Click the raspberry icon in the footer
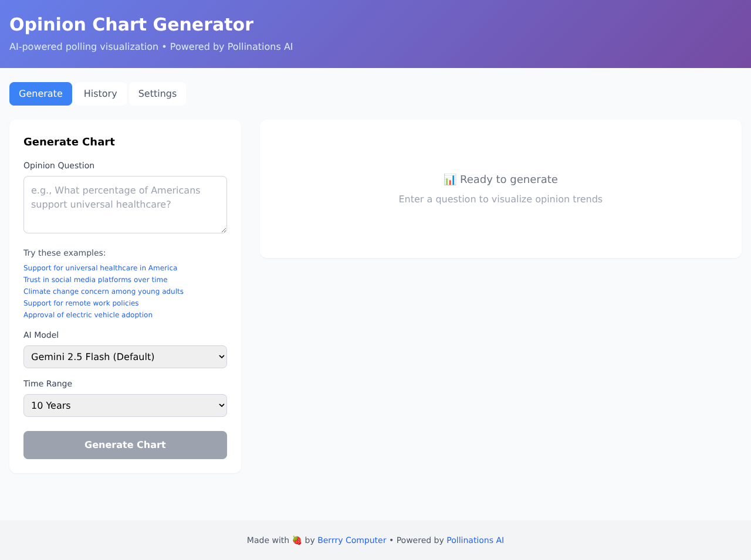Viewport: 751px width, 560px height. pyautogui.click(x=296, y=540)
